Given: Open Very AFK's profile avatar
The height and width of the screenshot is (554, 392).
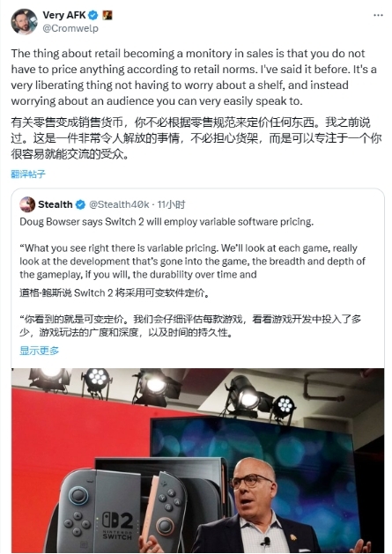Looking at the screenshot, I should click(24, 21).
